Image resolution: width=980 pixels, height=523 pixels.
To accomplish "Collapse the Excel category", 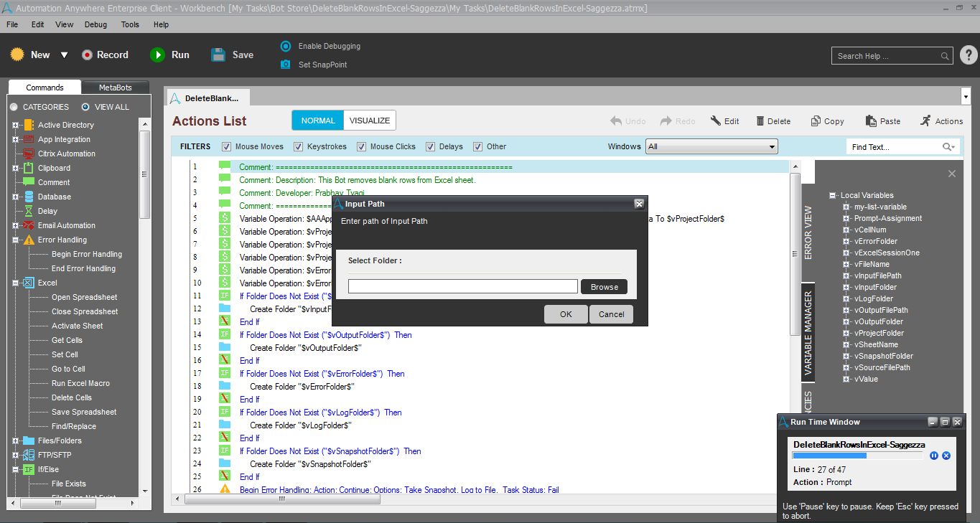I will coord(15,283).
